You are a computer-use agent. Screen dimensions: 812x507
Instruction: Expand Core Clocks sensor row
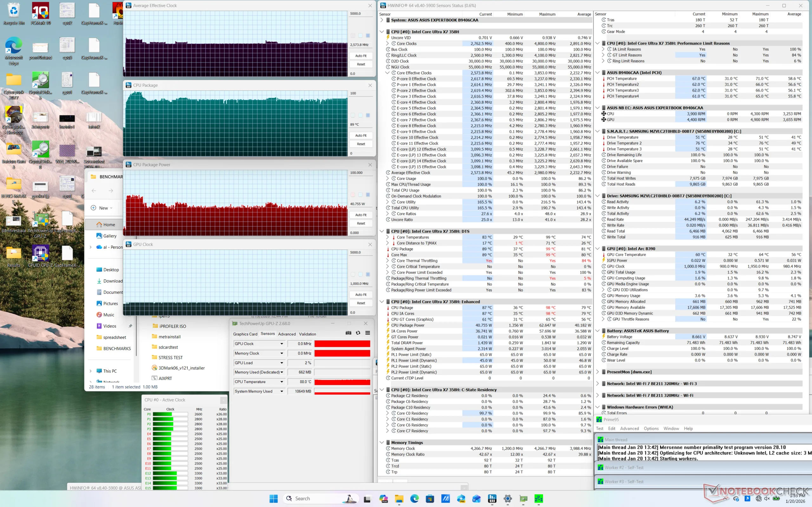[x=388, y=44]
